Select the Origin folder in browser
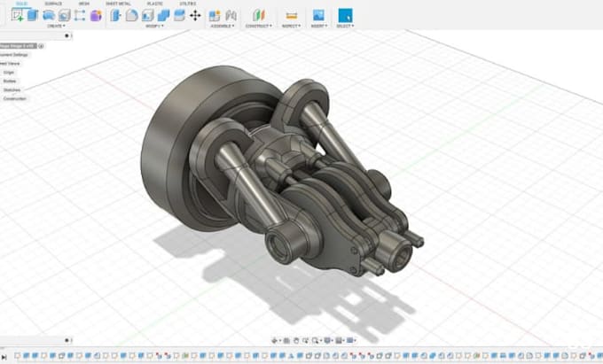 pos(9,73)
